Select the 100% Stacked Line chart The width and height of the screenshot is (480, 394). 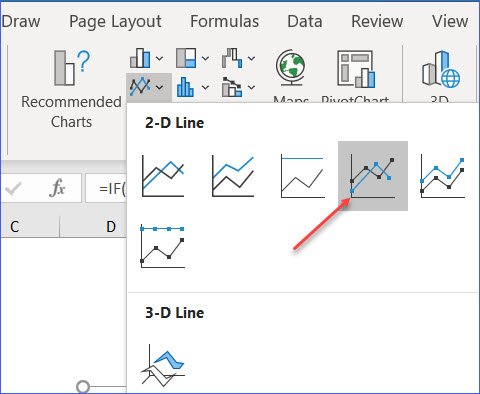303,176
